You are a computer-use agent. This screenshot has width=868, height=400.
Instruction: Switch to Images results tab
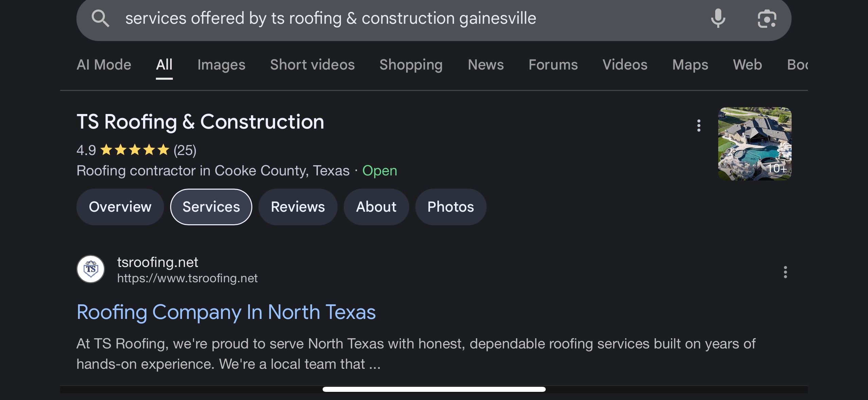(221, 64)
